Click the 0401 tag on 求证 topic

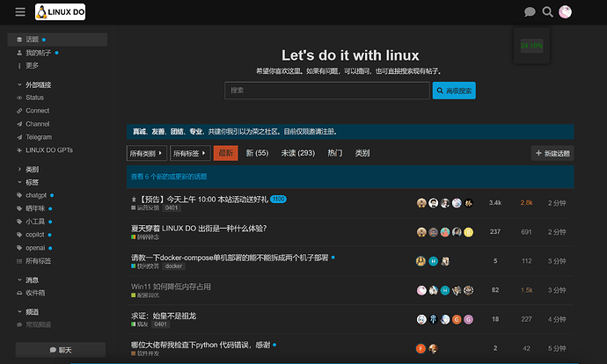pos(160,324)
